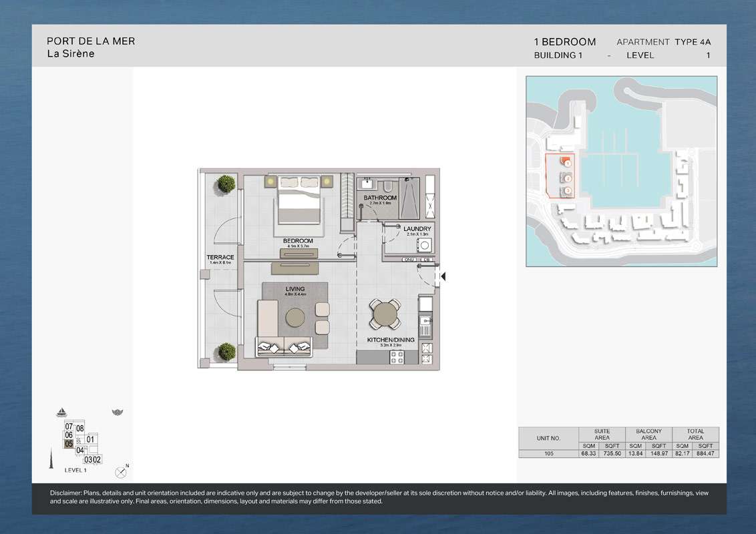Select highlighted unit 05 on key plan
This screenshot has height=534, width=756.
[x=68, y=443]
